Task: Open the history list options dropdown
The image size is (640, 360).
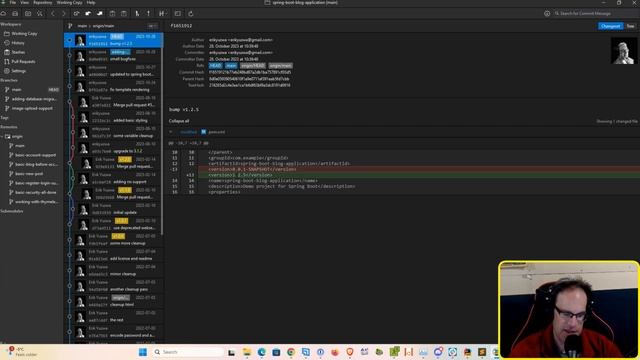Action: coord(152,26)
